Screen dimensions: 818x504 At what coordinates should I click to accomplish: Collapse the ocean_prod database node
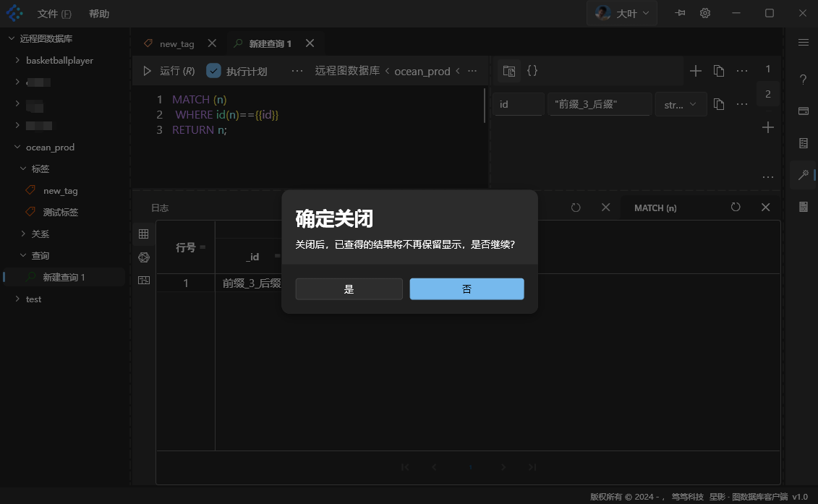tap(17, 147)
